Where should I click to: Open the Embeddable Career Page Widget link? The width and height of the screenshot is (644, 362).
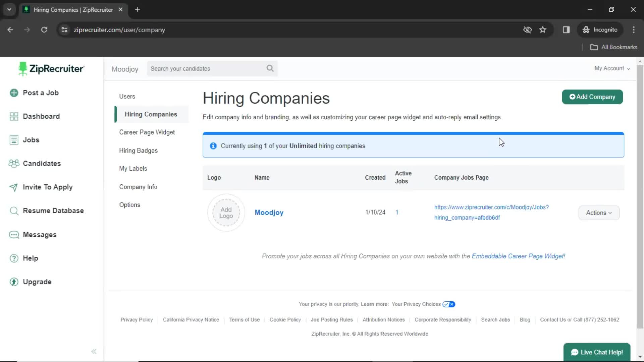pyautogui.click(x=518, y=256)
